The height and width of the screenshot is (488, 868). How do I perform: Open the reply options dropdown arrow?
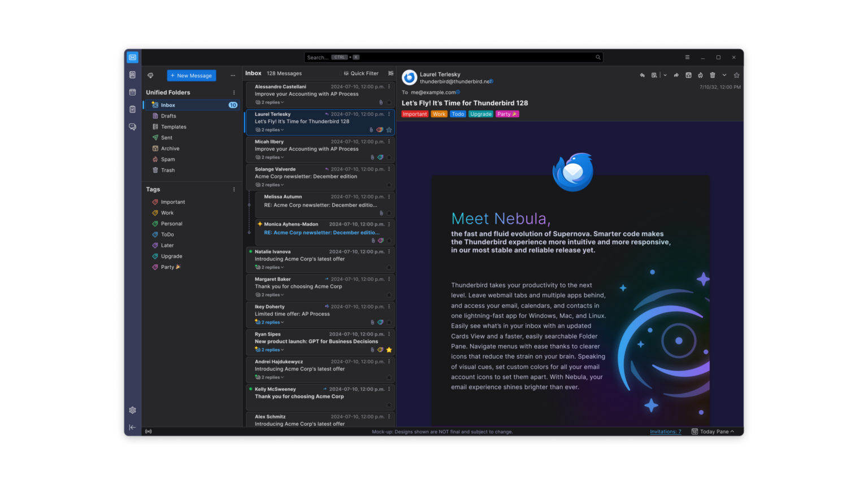(x=665, y=75)
